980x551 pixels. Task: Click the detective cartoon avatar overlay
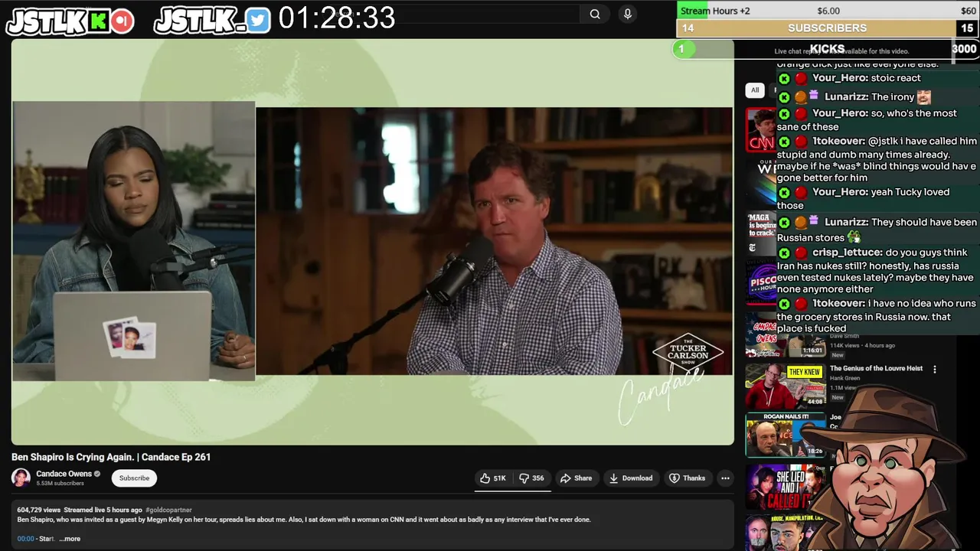[x=879, y=467]
